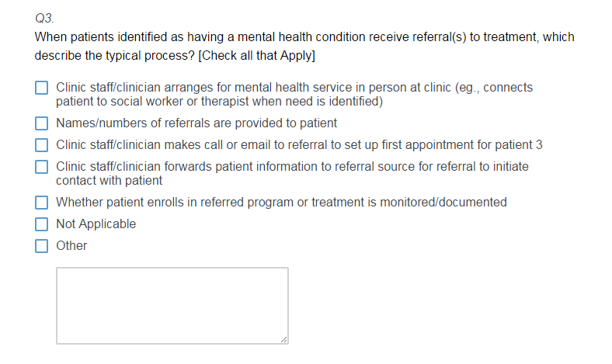Enable 'makes call or email to referral' checkbox
This screenshot has height=364, width=612.
point(42,145)
